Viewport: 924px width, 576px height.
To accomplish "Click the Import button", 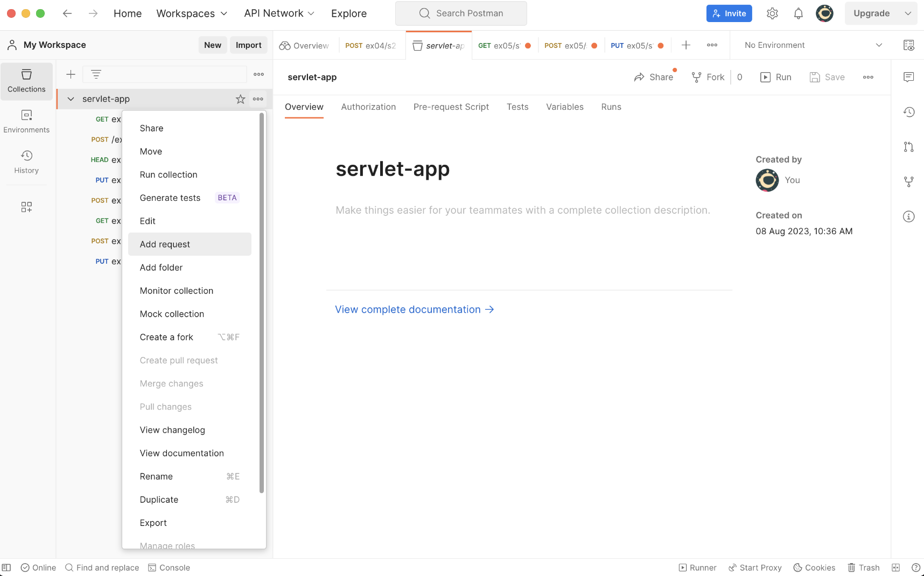I will 248,45.
